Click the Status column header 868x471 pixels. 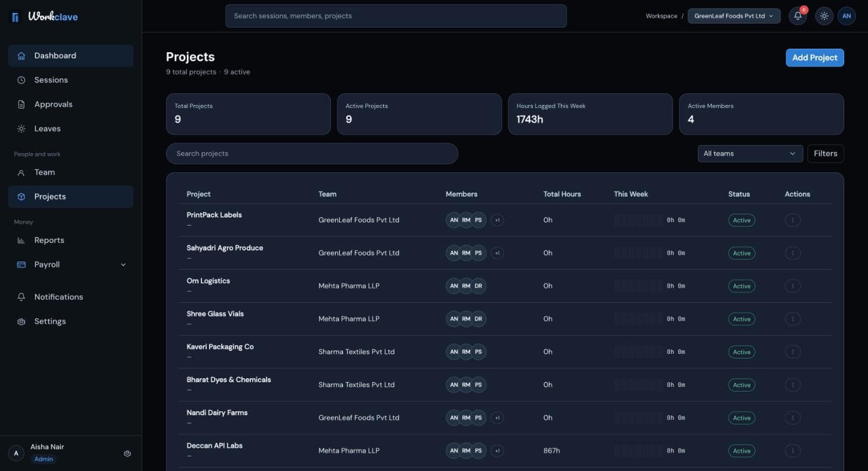[739, 194]
